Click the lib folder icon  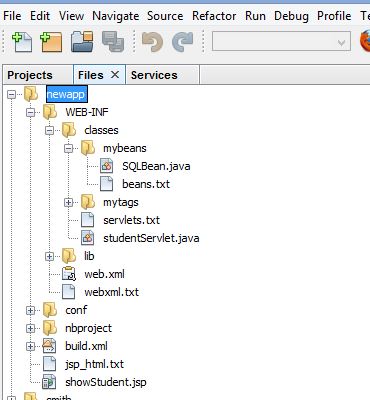click(69, 256)
